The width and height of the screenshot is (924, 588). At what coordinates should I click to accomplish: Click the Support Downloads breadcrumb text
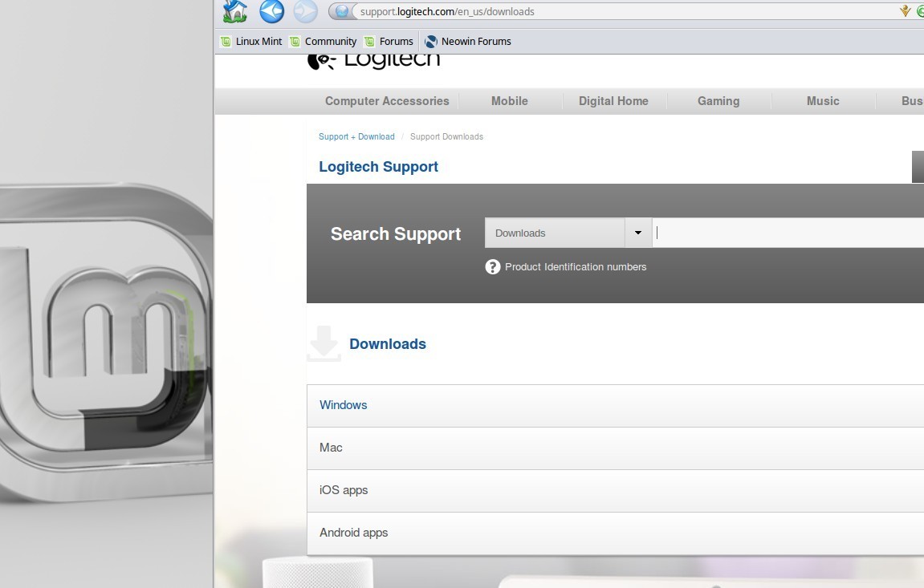click(x=446, y=136)
